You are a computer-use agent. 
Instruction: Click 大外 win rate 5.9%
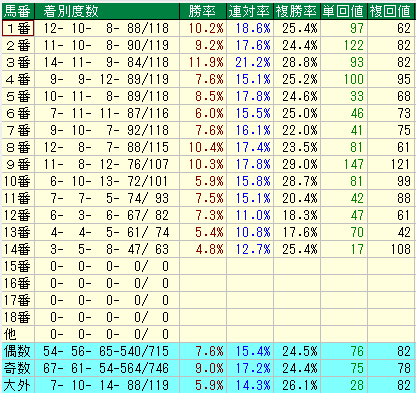(x=209, y=385)
